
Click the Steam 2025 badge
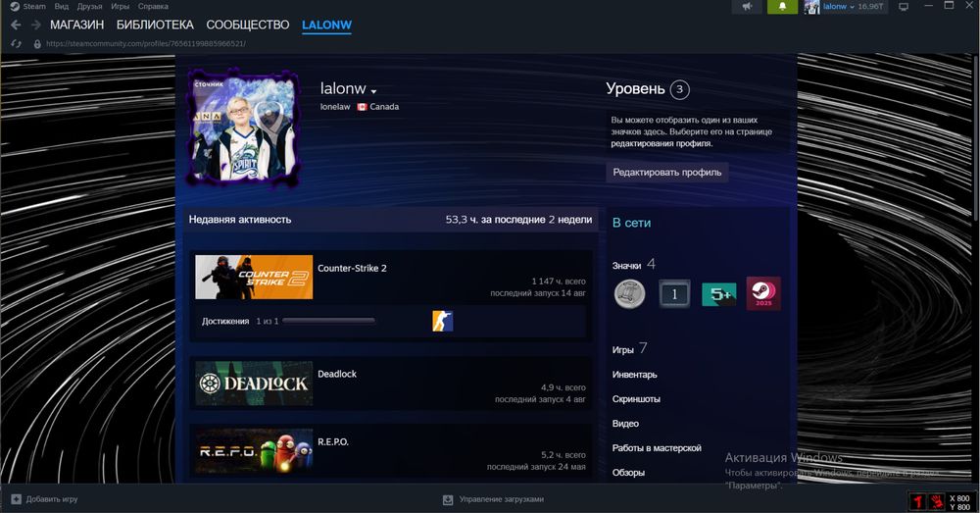[x=763, y=294]
